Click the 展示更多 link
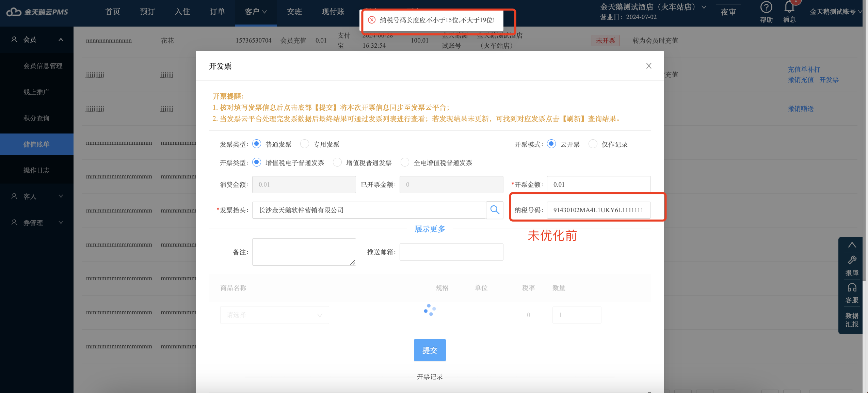 [x=430, y=229]
